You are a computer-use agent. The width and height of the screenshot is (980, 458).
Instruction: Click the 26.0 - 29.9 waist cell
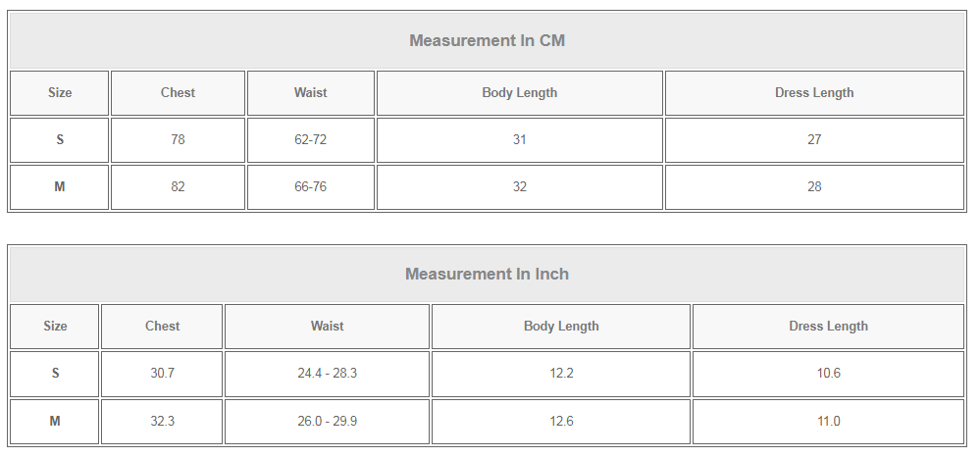tap(327, 422)
